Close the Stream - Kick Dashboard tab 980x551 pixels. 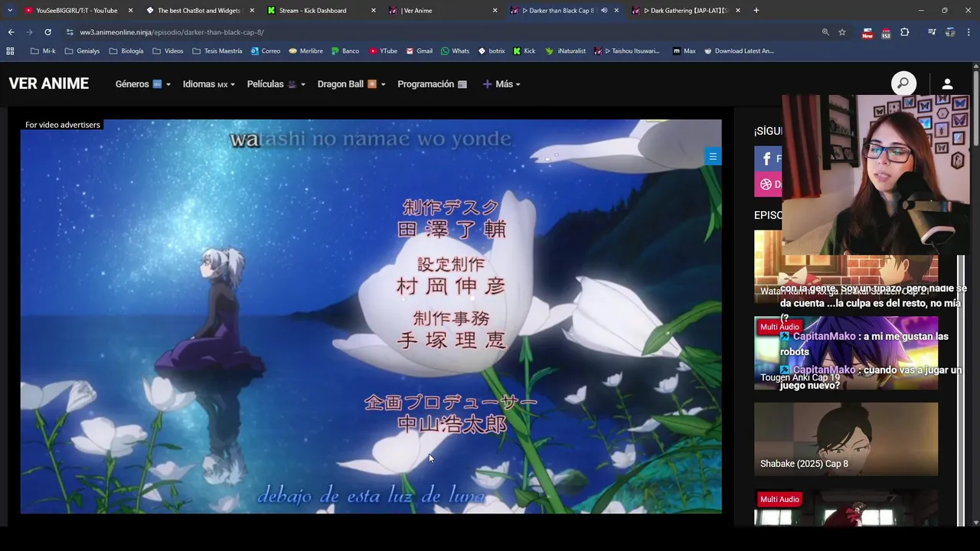pos(374,11)
